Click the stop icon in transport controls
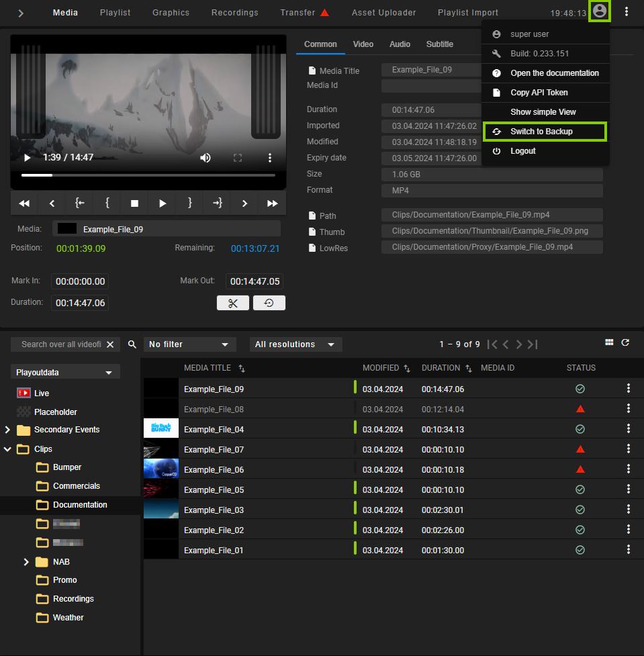 tap(134, 203)
